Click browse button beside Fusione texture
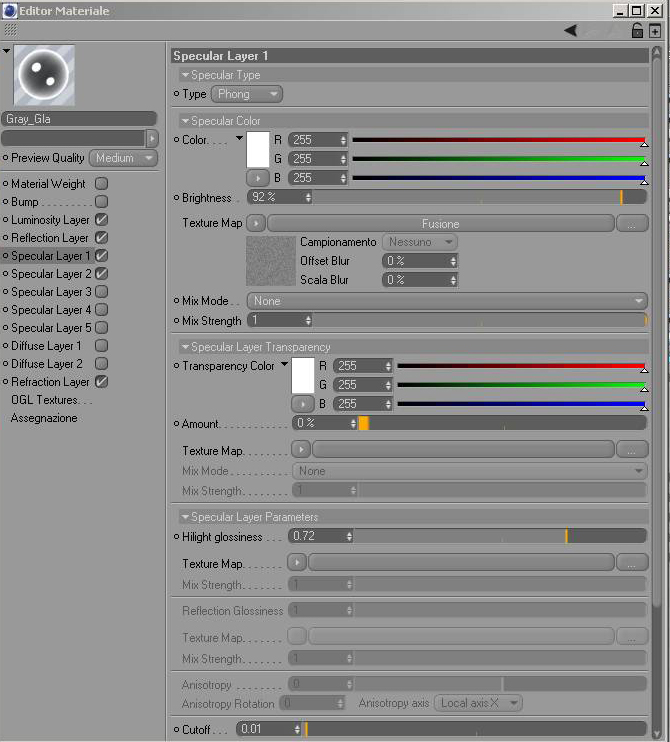The height and width of the screenshot is (742, 670). pos(632,223)
